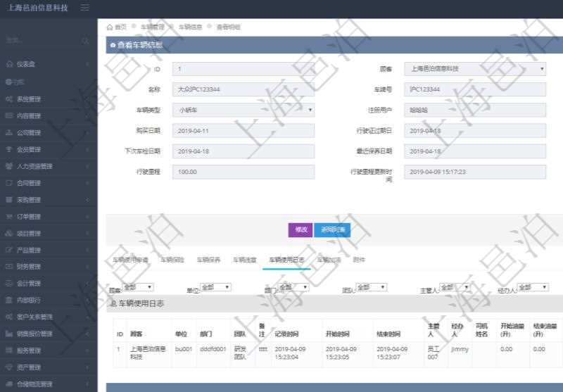
Task: Click the 内部银行 bank icon
Action: point(9,301)
